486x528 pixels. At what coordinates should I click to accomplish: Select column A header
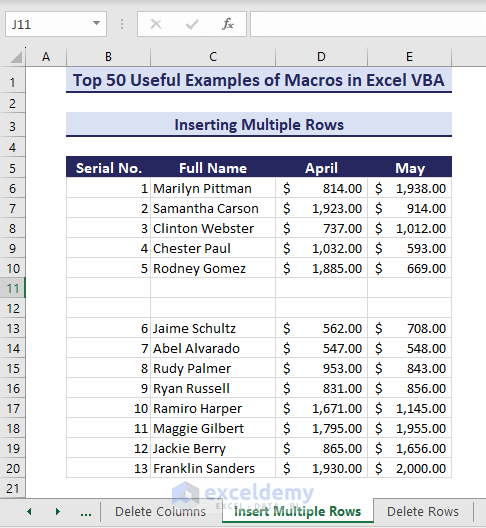(x=46, y=57)
